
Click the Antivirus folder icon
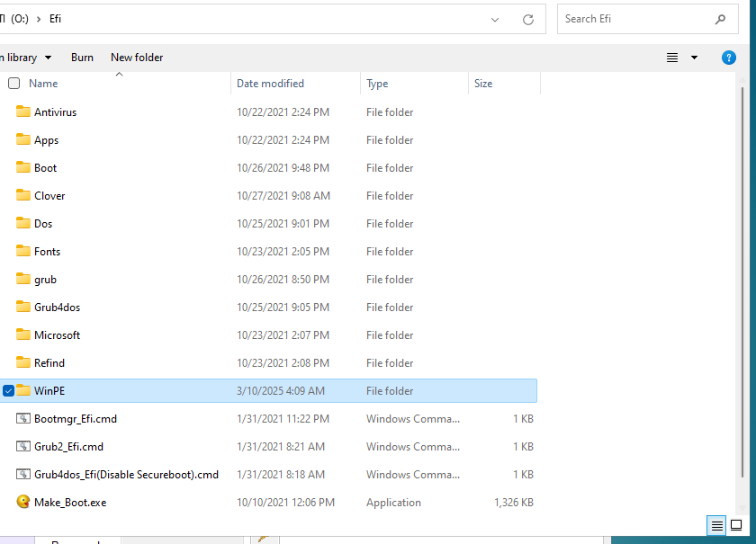point(23,111)
